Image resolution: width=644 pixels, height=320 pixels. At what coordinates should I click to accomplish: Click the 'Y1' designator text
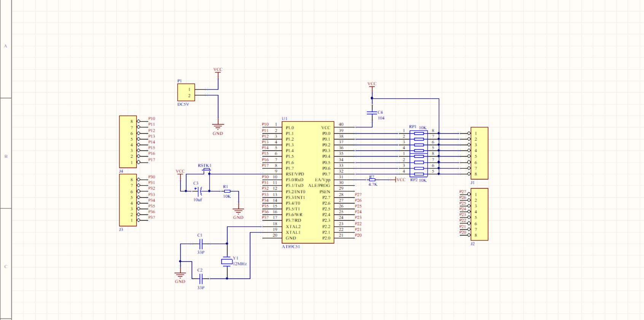coord(235,258)
